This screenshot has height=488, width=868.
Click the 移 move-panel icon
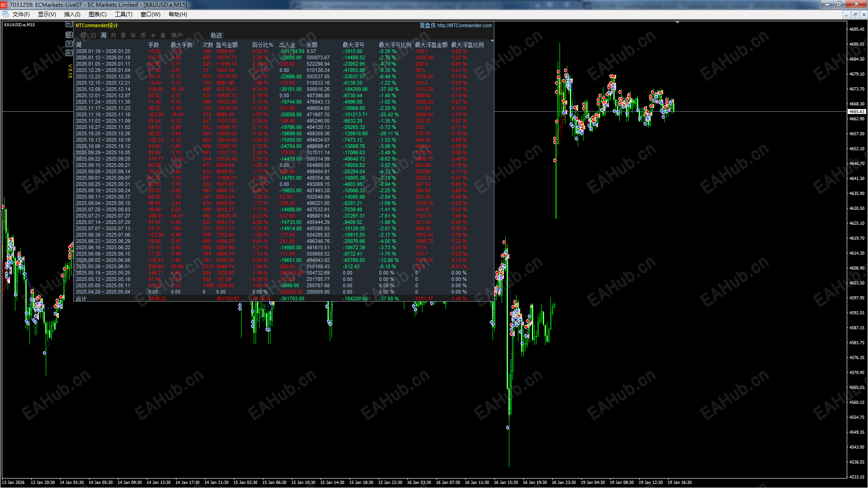coord(69,35)
